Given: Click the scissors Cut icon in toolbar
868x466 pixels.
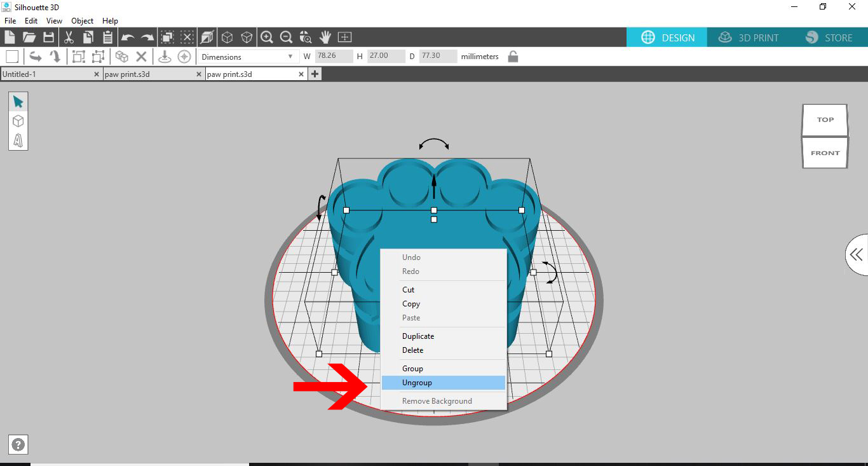Looking at the screenshot, I should (x=69, y=37).
